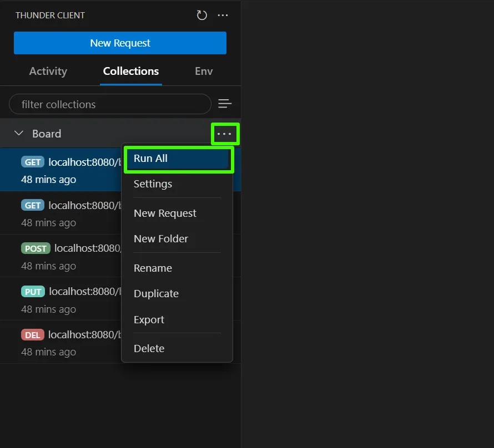Viewport: 494px width, 448px height.
Task: Click the THUNDER CLIENT panel title
Action: click(x=50, y=16)
